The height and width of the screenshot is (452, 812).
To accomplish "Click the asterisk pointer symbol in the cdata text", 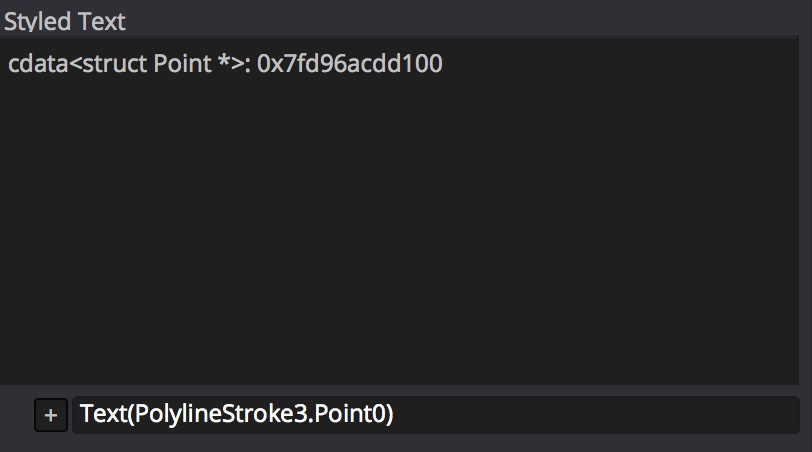I will click(x=224, y=61).
